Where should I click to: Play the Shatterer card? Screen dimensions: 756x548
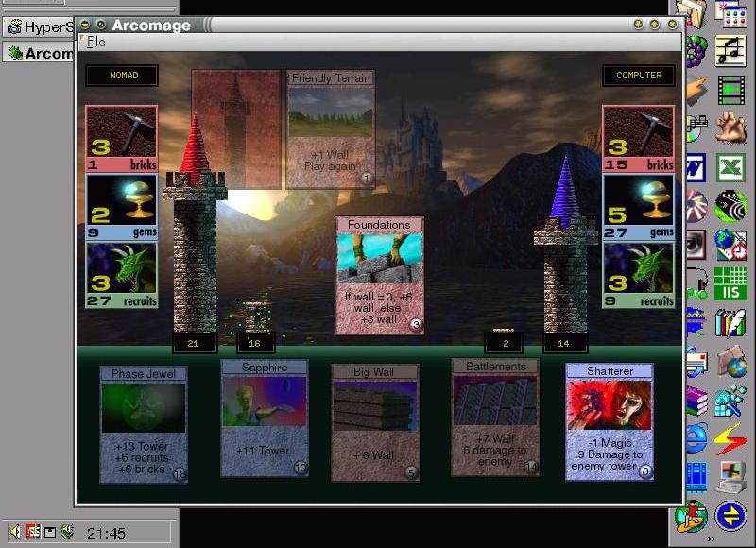tap(610, 421)
